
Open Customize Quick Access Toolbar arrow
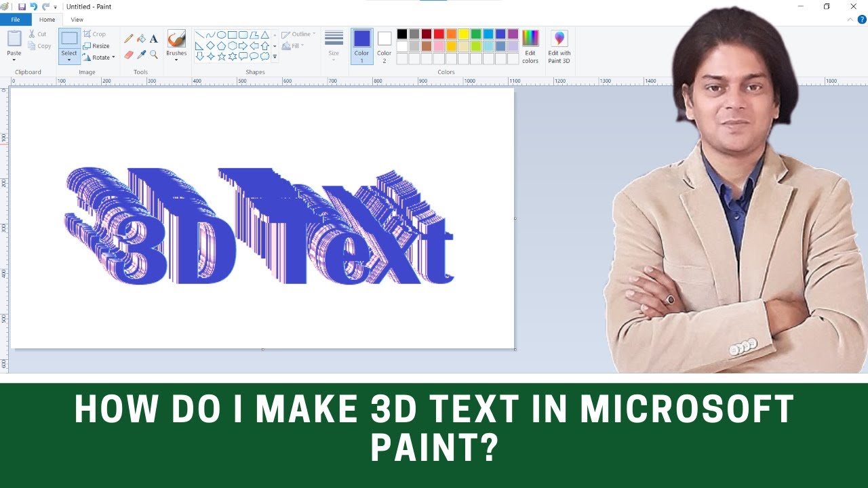coord(56,7)
